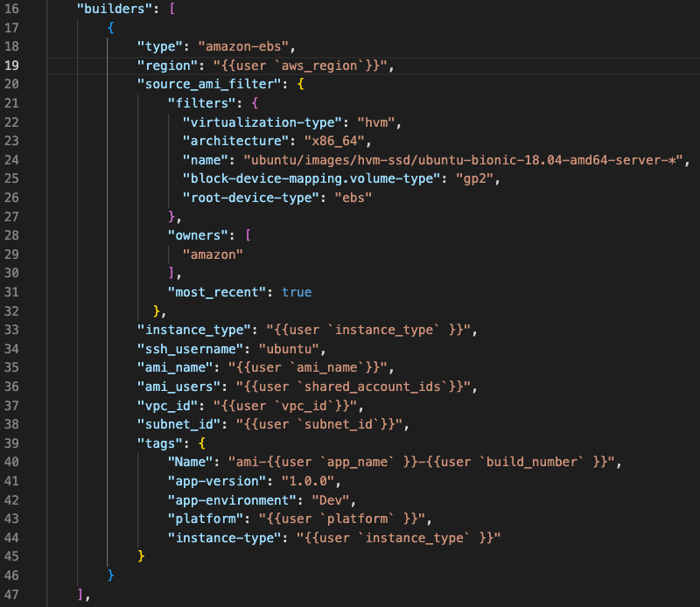
Task: Click the "region" key on line 19
Action: pos(167,66)
